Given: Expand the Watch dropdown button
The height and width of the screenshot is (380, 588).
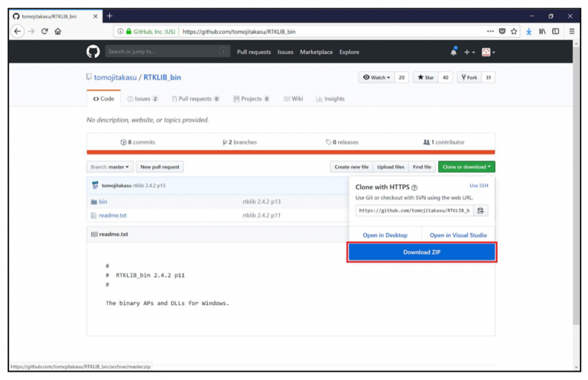Looking at the screenshot, I should point(377,77).
